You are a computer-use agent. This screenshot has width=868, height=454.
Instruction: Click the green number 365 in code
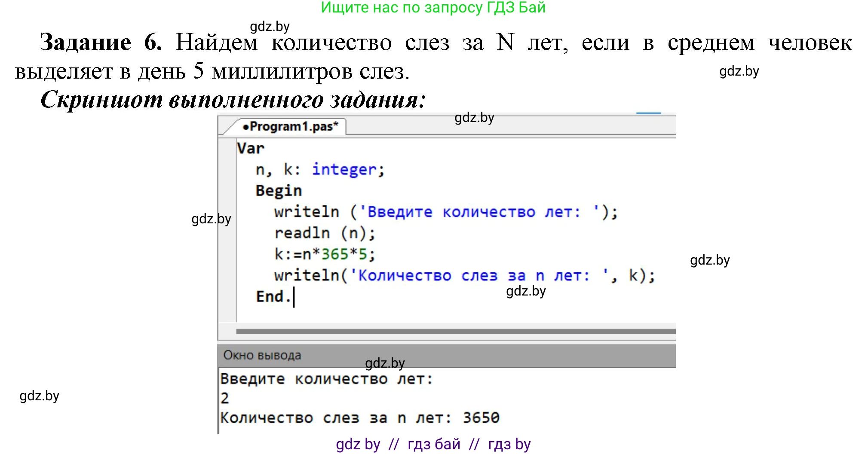(x=335, y=254)
